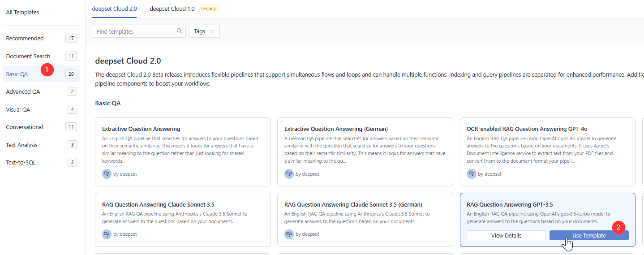The image size is (644, 255).
Task: Open Conversational templates category
Action: (x=25, y=127)
